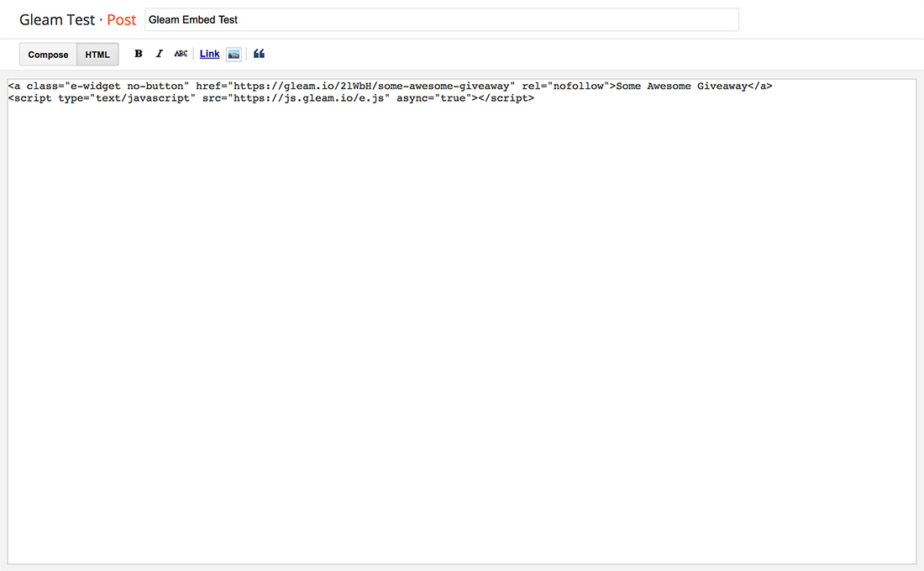Screen dimensions: 924x571
Task: Click the type="text/javascript" attribute in code
Action: (127, 98)
